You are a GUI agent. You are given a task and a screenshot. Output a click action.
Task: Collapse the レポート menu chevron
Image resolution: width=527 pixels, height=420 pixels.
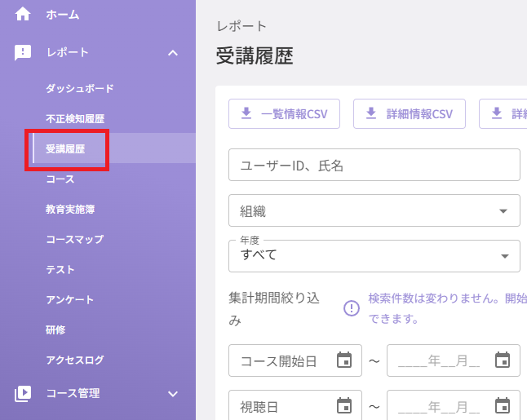click(x=173, y=53)
